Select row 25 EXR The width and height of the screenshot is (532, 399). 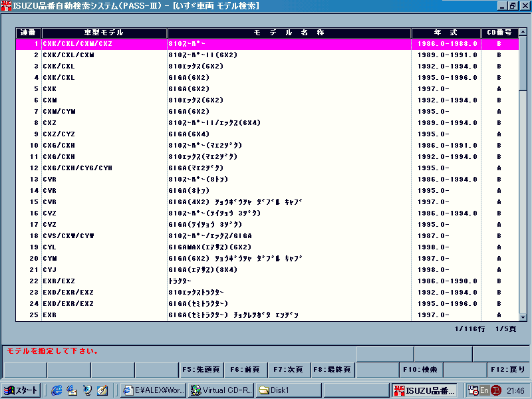[x=267, y=315]
